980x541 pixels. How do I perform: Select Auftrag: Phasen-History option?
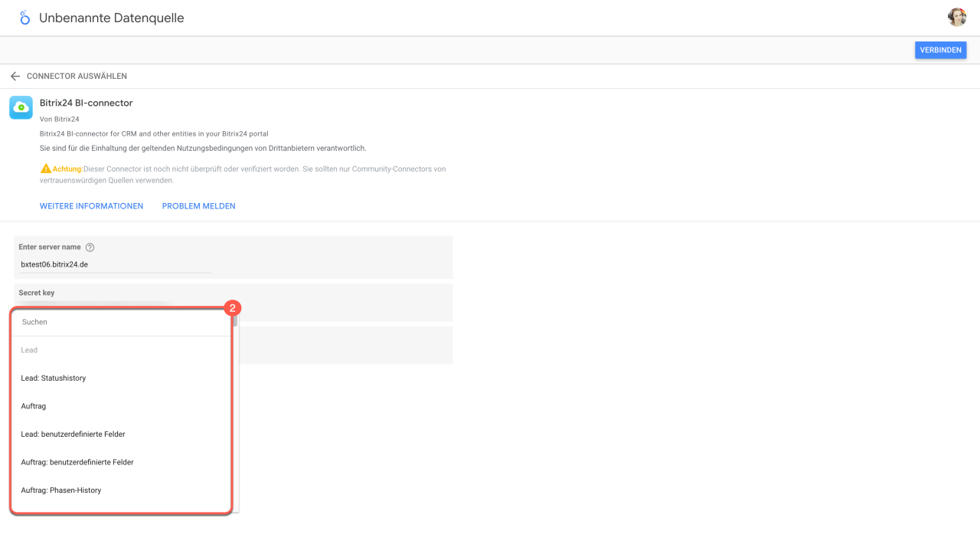click(x=122, y=490)
